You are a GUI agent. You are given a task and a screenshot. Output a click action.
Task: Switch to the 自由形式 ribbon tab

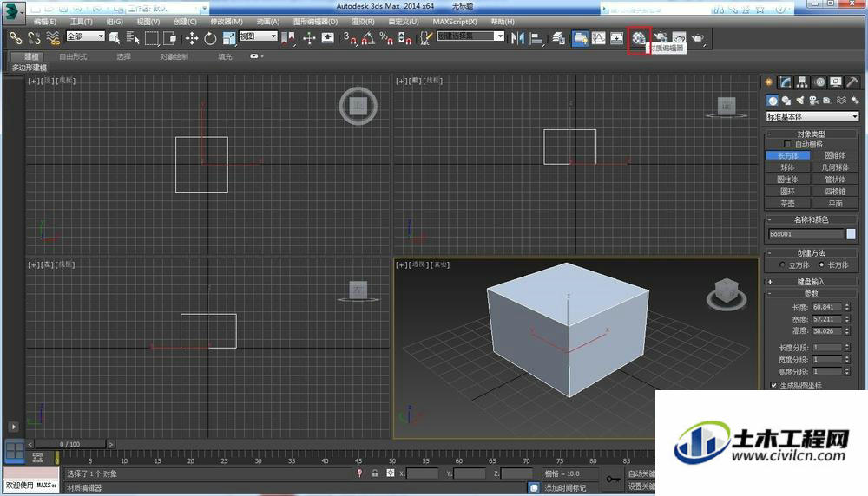pyautogui.click(x=73, y=56)
